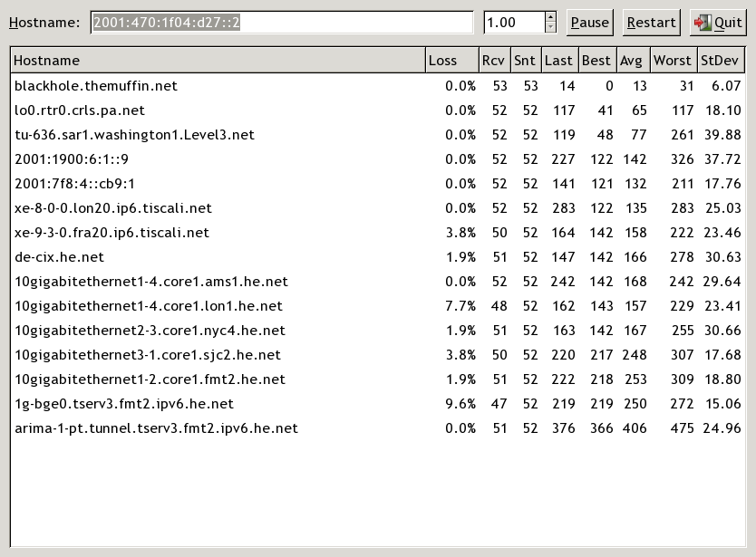Select 10gigabitethernet1-4.core1.ams1.he.net row
This screenshot has height=557, width=756.
pos(378,282)
